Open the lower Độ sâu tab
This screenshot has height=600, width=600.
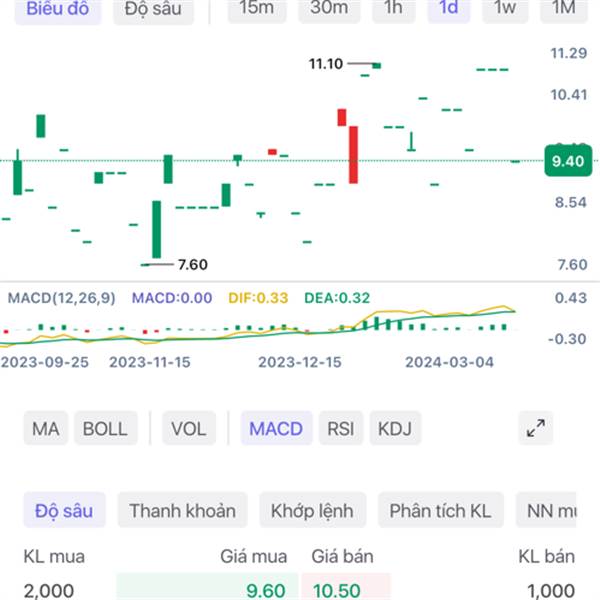tap(64, 510)
